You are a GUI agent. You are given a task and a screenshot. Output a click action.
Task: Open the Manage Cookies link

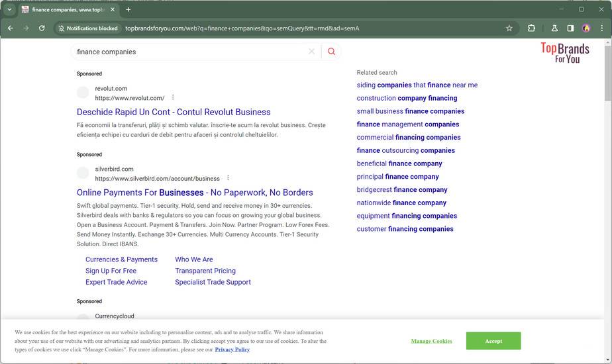coord(431,341)
